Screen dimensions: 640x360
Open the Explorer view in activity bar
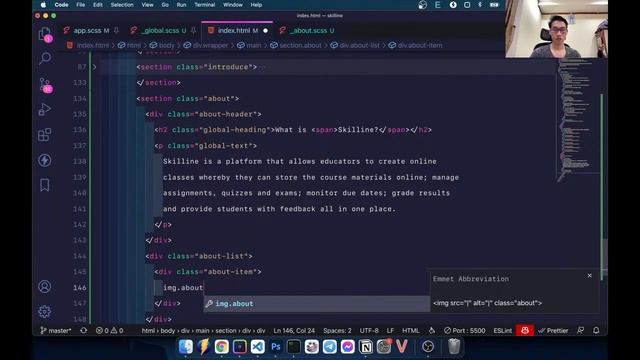pos(45,34)
